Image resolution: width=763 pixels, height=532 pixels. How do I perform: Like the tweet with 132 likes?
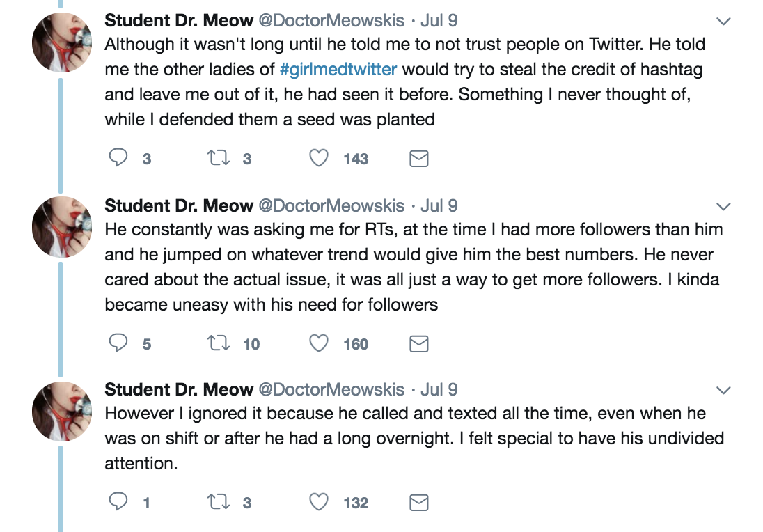[x=319, y=502]
